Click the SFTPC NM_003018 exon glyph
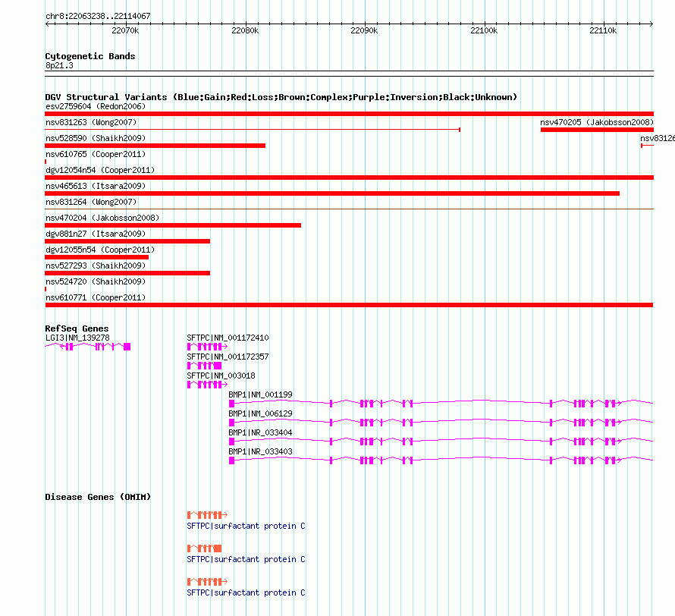 (x=207, y=385)
